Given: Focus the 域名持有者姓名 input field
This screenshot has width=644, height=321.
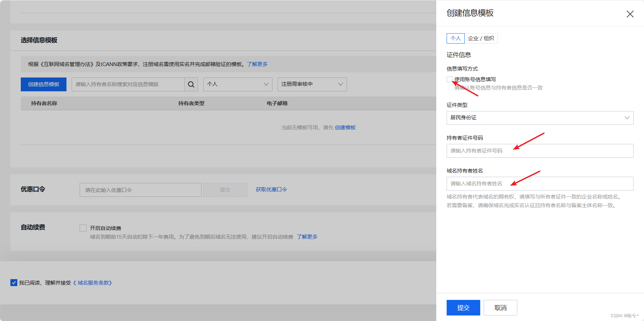Looking at the screenshot, I should (540, 184).
